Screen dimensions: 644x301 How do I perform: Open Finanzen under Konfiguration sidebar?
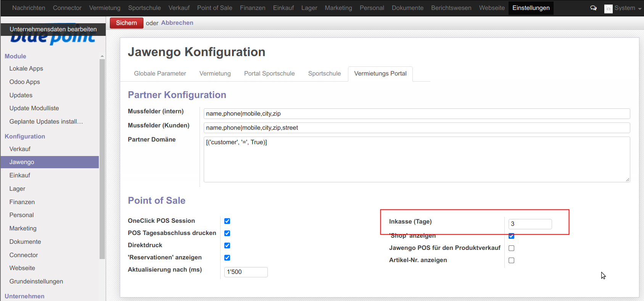coord(22,202)
